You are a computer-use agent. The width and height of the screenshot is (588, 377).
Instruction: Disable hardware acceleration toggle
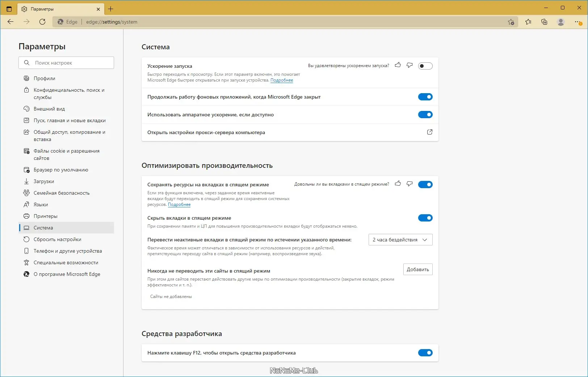click(x=425, y=115)
